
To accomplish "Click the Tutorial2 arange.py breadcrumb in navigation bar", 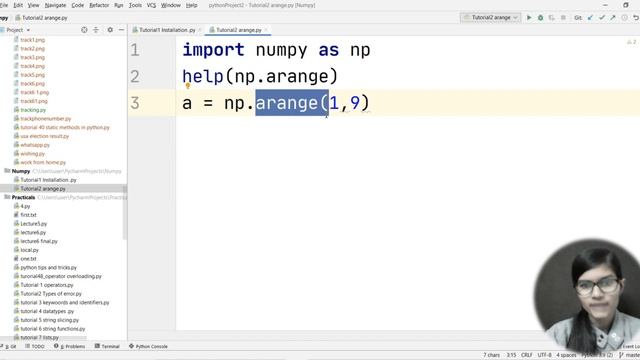I will [x=41, y=18].
